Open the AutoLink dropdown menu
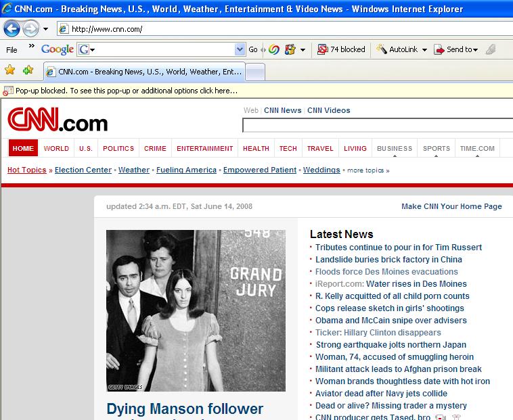 [424, 49]
